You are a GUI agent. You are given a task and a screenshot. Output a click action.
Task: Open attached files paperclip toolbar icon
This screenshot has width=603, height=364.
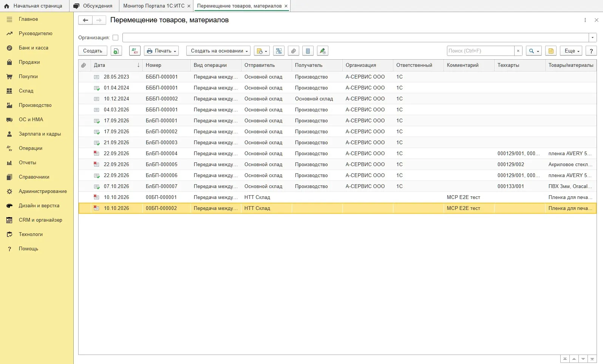(x=294, y=51)
